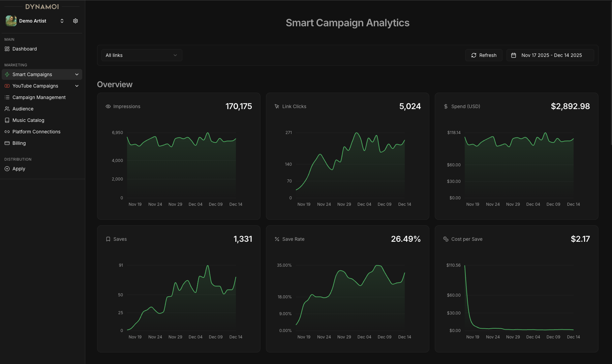Screen dimensions: 612x364
Task: Collapse the YouTube Campaigns chevron
Action: point(77,86)
